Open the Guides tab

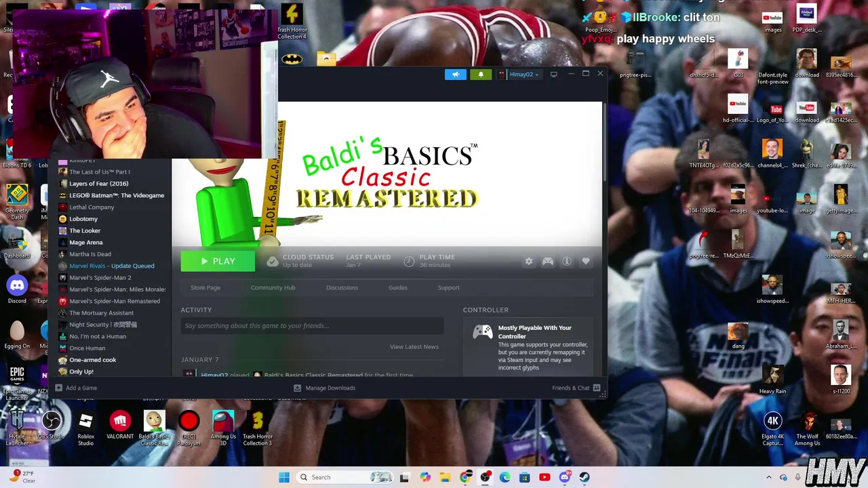point(397,287)
